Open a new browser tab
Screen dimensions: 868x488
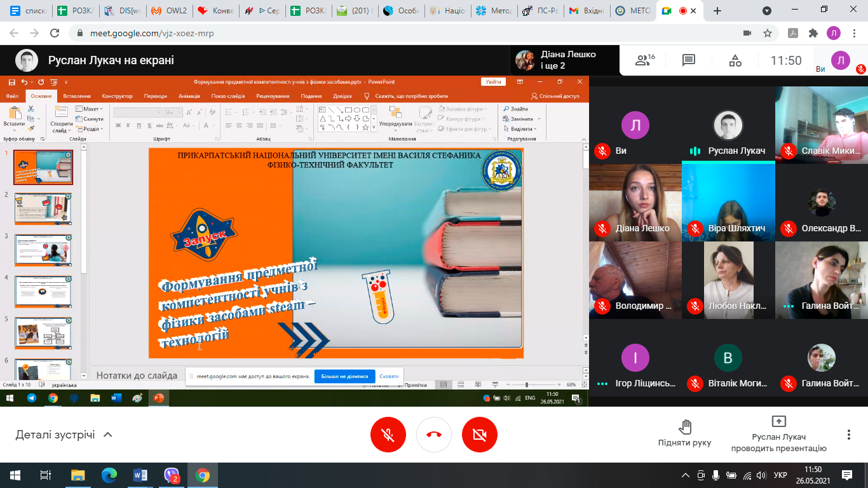pos(717,11)
